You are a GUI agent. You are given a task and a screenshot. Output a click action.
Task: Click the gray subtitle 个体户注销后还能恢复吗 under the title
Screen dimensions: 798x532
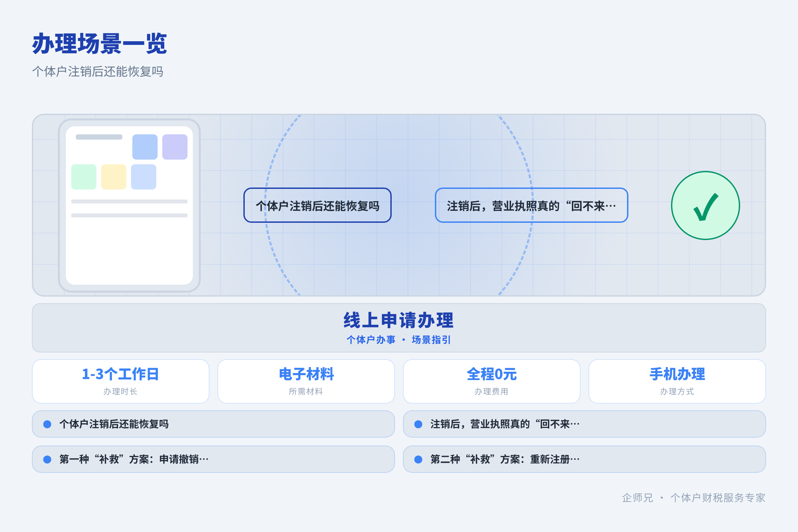(x=98, y=71)
